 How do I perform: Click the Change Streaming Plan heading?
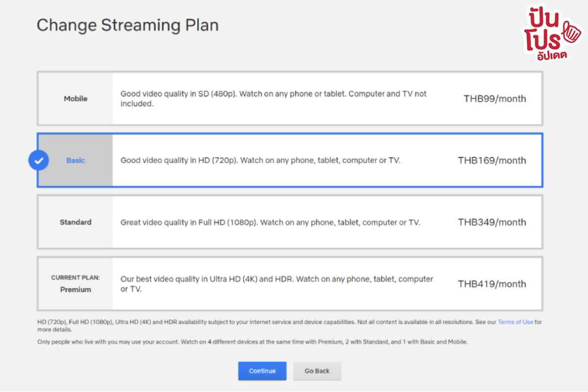(128, 25)
